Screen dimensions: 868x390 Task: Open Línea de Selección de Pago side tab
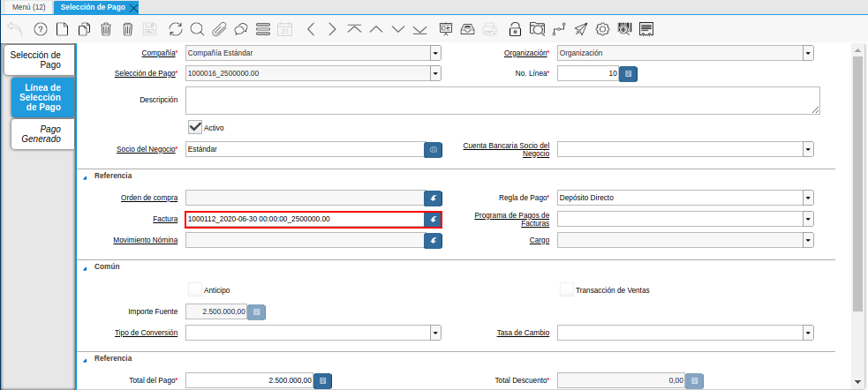point(42,97)
